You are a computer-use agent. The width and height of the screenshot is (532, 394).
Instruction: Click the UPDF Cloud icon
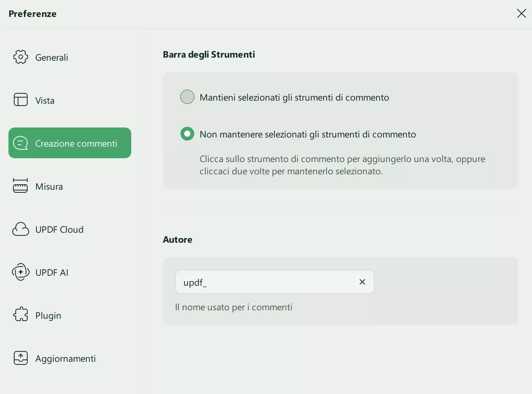point(21,229)
